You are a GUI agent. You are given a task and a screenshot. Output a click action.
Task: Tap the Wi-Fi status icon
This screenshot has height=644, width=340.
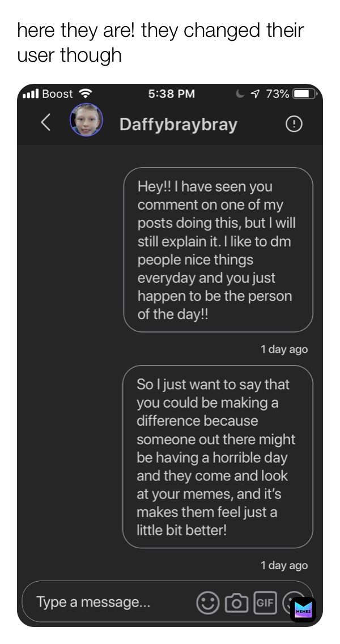(86, 93)
